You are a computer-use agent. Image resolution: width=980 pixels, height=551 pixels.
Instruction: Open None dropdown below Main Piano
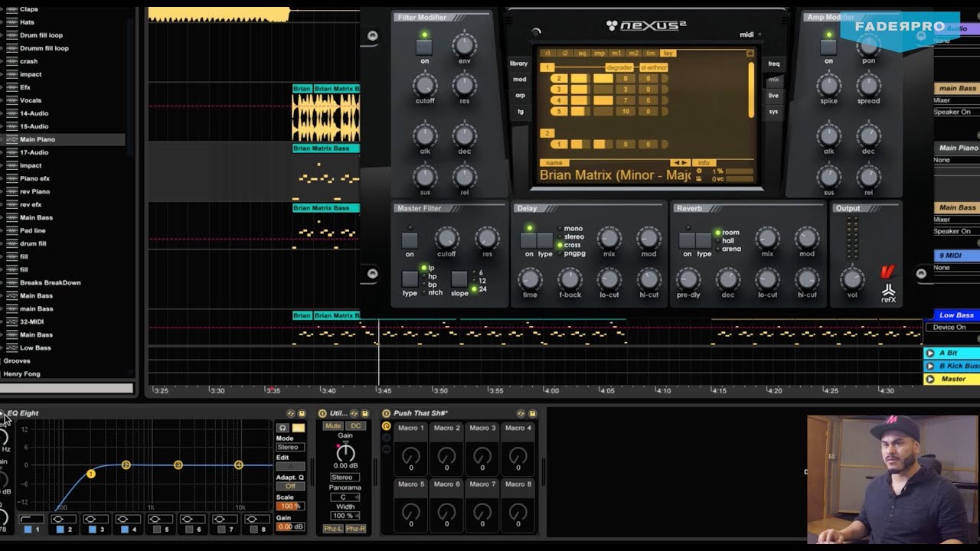click(955, 160)
